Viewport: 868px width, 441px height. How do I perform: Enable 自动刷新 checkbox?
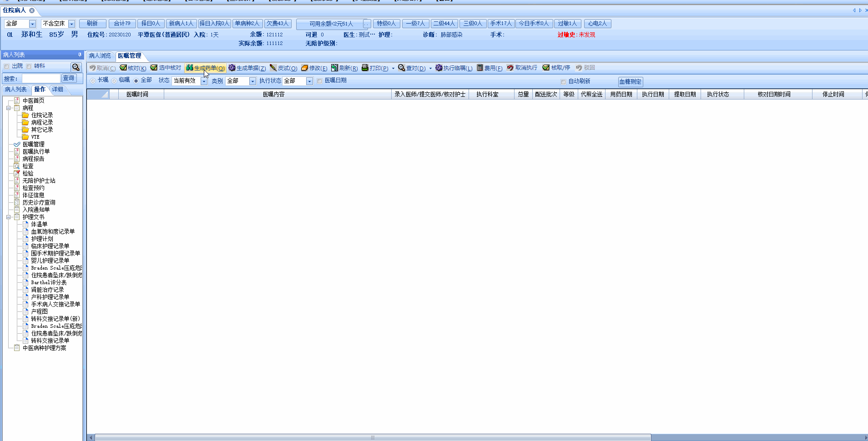point(563,82)
